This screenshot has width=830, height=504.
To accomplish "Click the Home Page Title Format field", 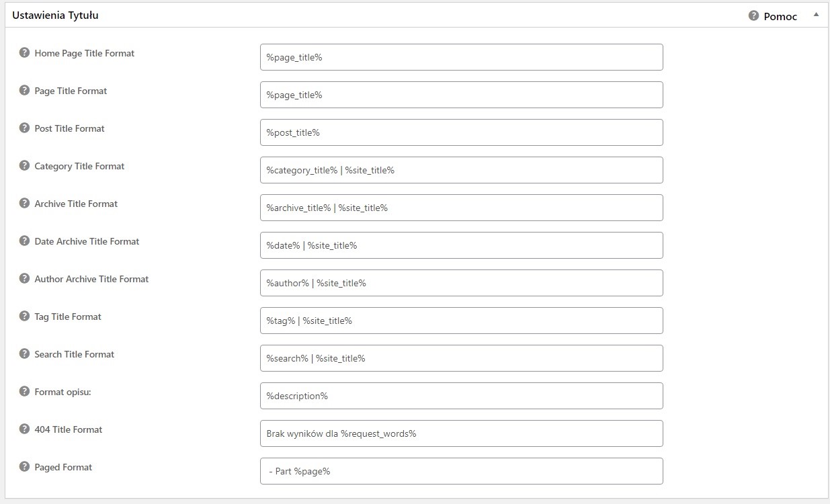I will 461,57.
